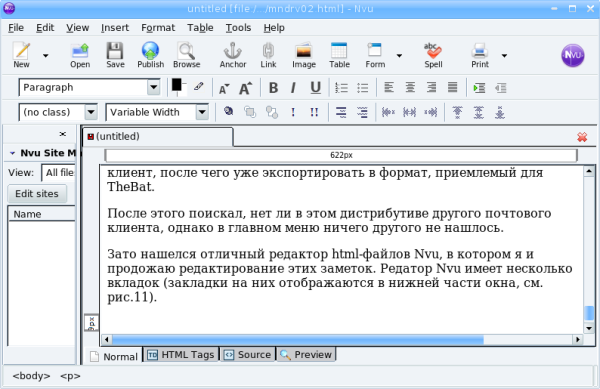Click the single exclamation emphasis icon
This screenshot has width=600, height=389.
click(x=293, y=112)
